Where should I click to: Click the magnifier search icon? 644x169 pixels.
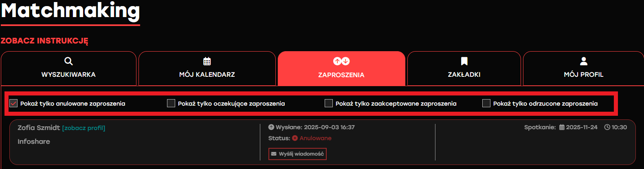(68, 61)
